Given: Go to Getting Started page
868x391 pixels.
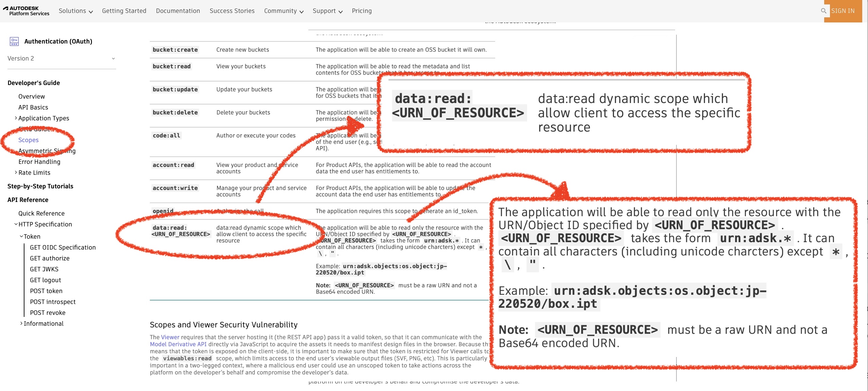Looking at the screenshot, I should pyautogui.click(x=124, y=11).
